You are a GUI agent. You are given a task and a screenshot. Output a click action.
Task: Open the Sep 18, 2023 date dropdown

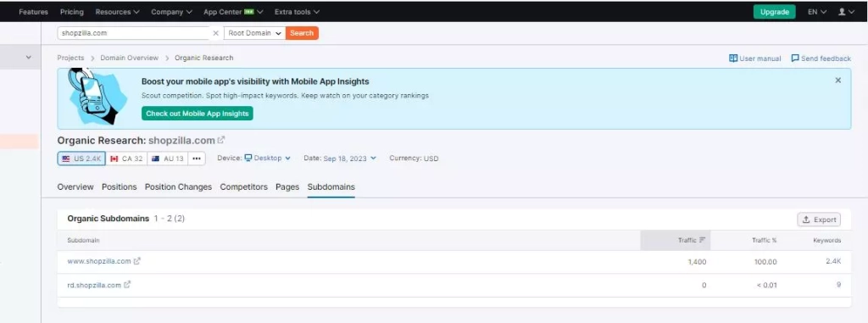(x=350, y=159)
